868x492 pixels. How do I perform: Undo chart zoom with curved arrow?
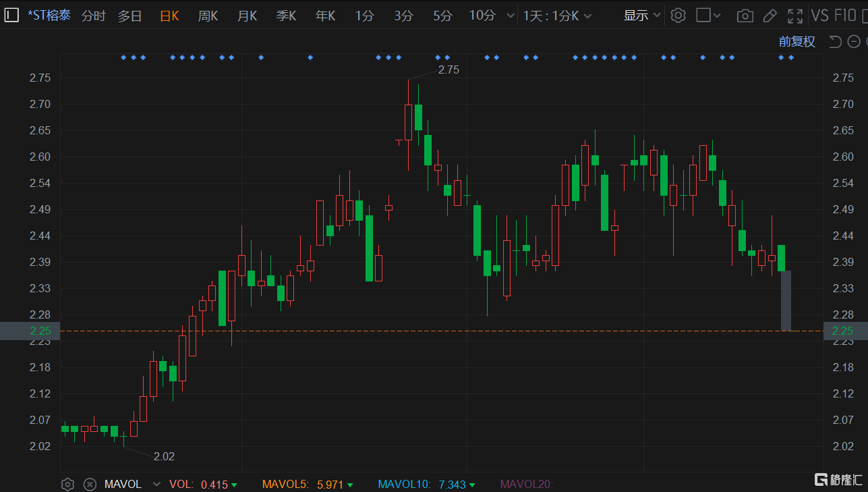coord(835,42)
